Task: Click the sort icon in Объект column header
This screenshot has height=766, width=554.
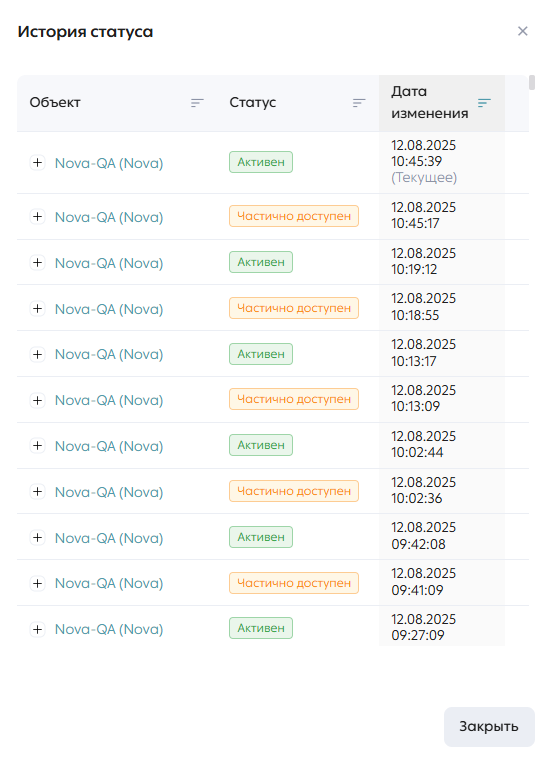Action: 197,103
